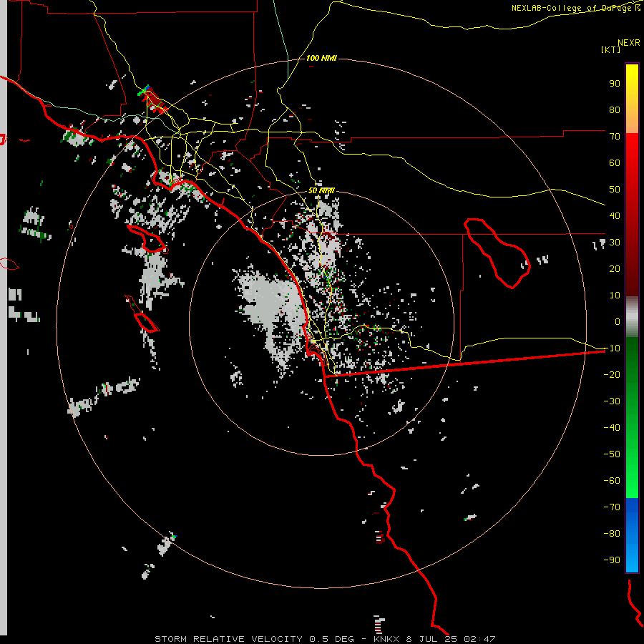Pick the blue band at color bar bottom

click(x=632, y=535)
